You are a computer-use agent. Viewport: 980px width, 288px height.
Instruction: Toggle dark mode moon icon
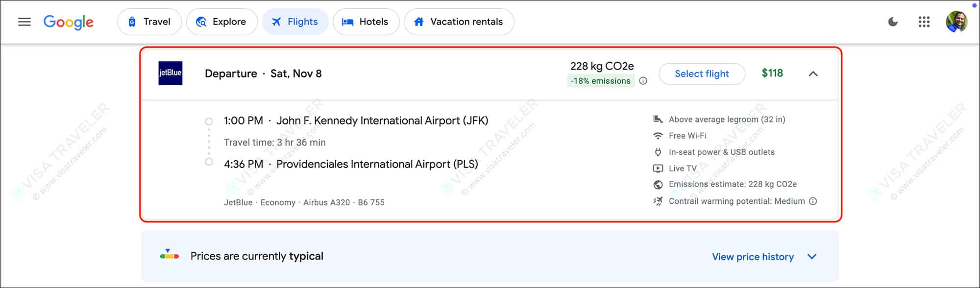(x=893, y=22)
